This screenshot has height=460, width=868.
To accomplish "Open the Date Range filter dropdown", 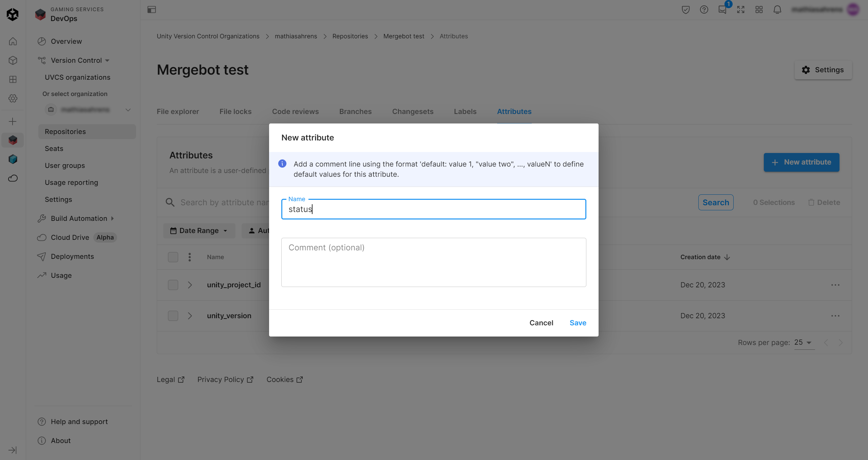I will click(199, 231).
